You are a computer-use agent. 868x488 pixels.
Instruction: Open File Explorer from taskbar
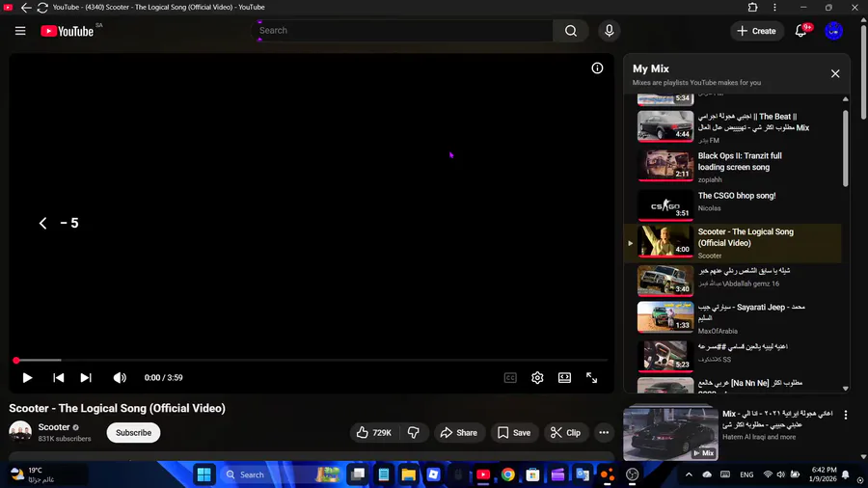point(409,474)
